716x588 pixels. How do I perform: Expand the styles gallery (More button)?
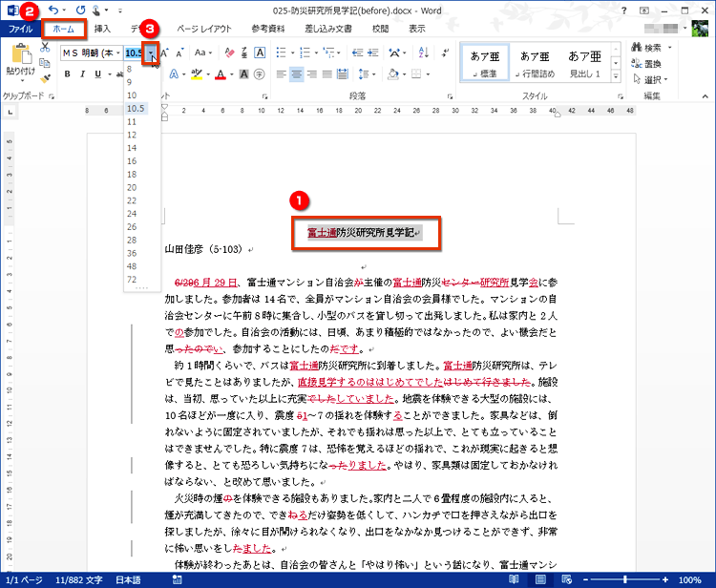click(616, 76)
